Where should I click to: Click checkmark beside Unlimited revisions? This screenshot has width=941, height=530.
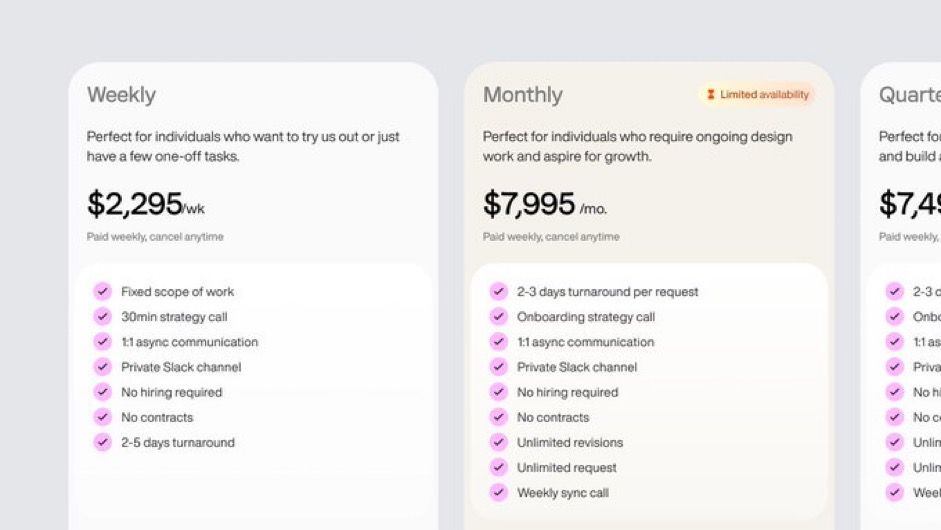point(498,442)
